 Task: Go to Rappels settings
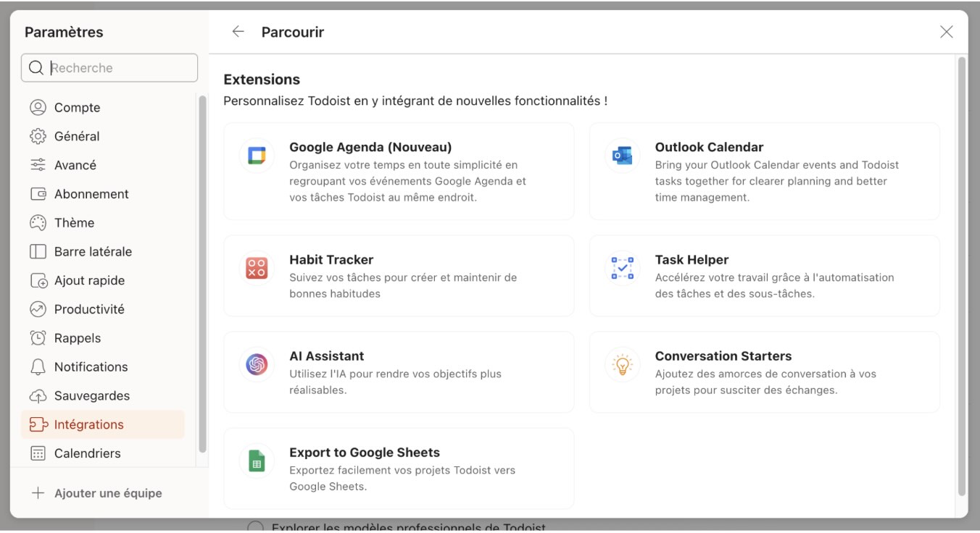click(103, 338)
